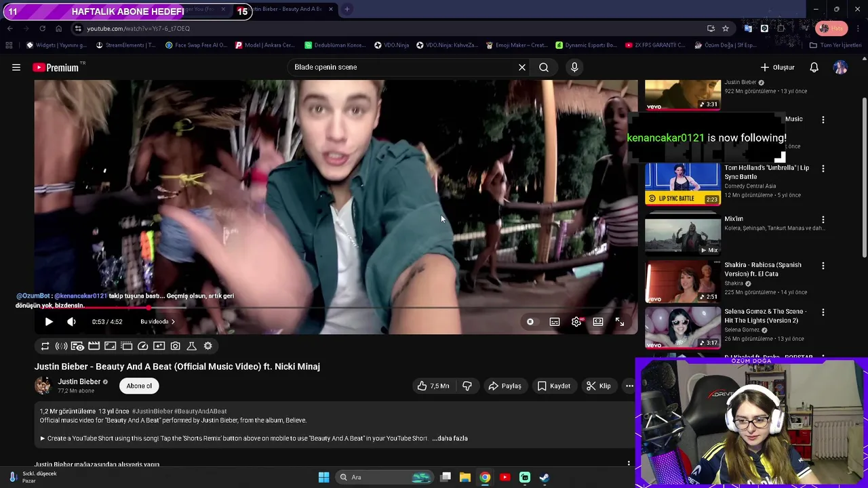Click the dashed-frame pop-up player extension icon

(x=126, y=346)
